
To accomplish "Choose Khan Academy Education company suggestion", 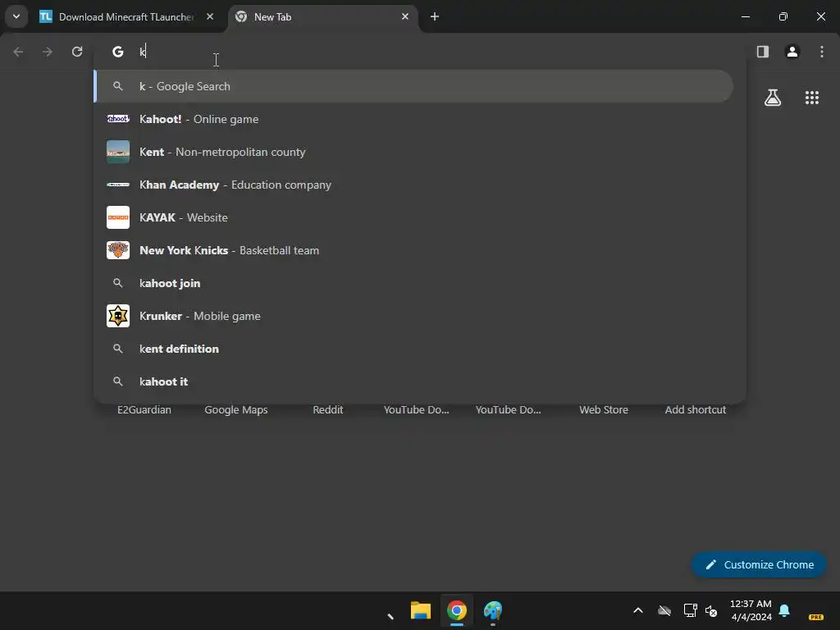I will click(x=413, y=185).
